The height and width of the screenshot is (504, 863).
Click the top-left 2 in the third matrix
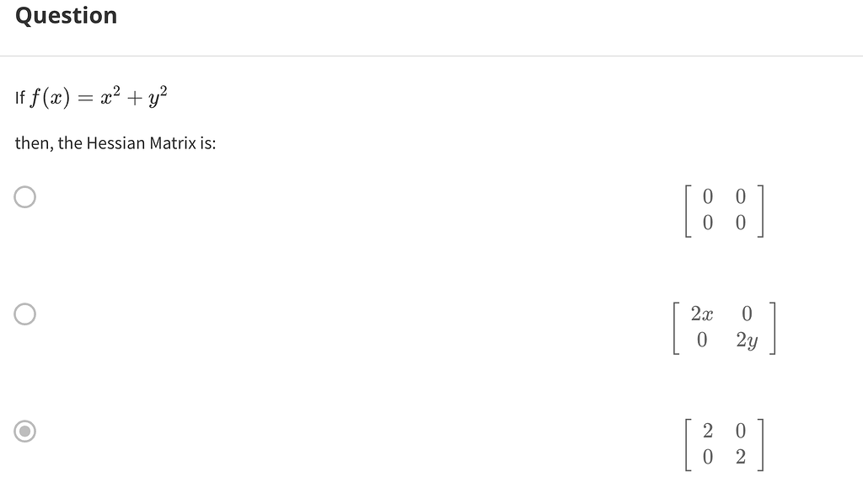[x=708, y=431]
